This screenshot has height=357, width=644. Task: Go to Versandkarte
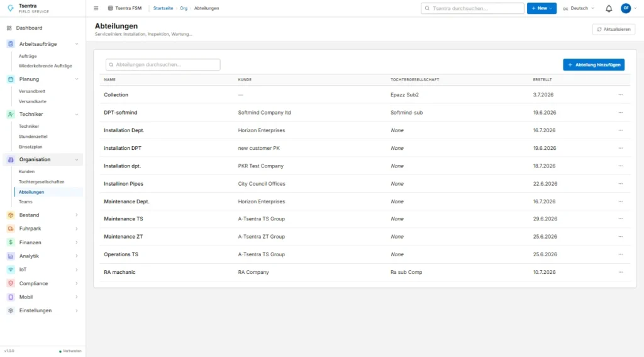click(x=33, y=101)
